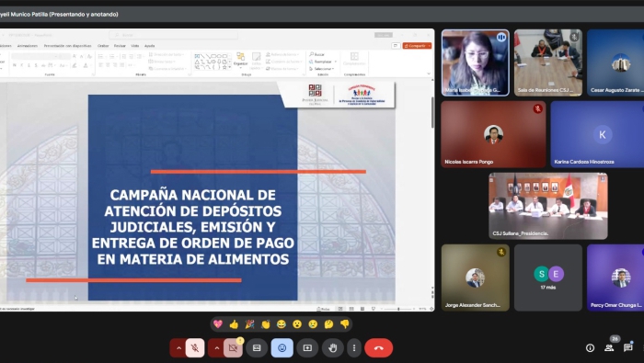Screen dimensions: 644x363
Task: Open more options three-dot menu
Action: tap(354, 347)
